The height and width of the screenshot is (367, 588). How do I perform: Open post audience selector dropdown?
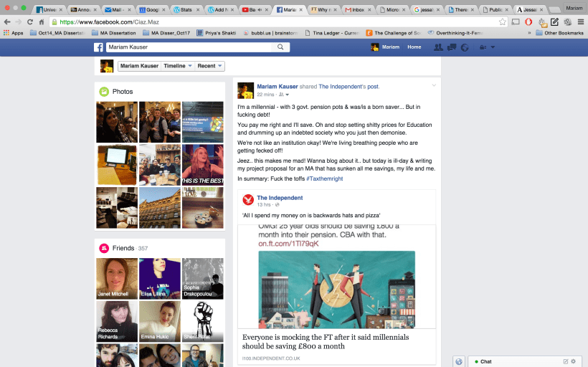[x=283, y=95]
